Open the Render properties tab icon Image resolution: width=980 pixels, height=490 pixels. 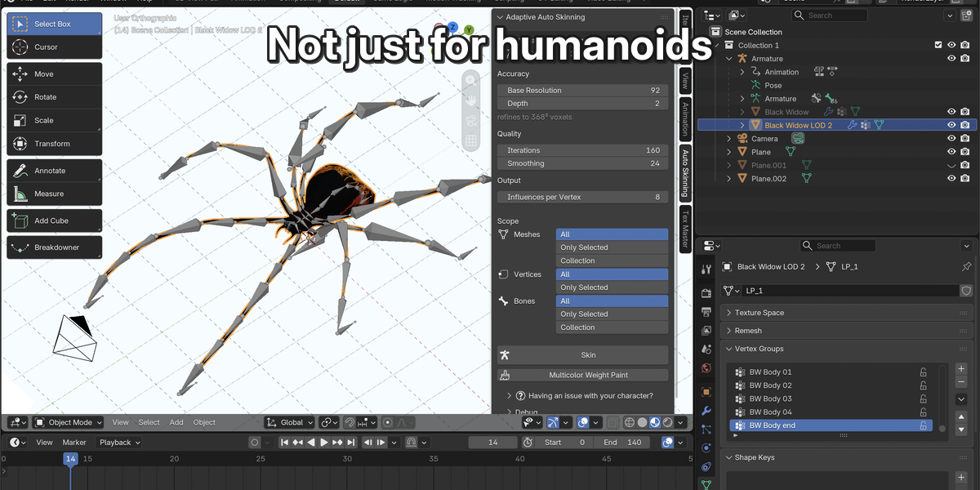[706, 292]
